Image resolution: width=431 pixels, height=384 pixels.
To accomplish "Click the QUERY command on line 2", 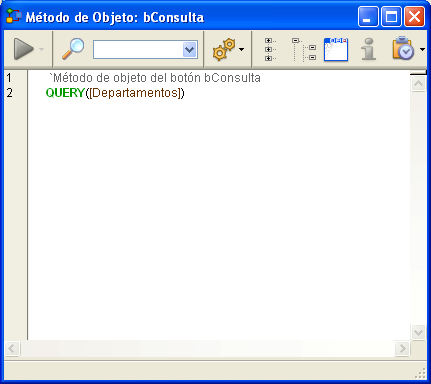I will coord(65,93).
